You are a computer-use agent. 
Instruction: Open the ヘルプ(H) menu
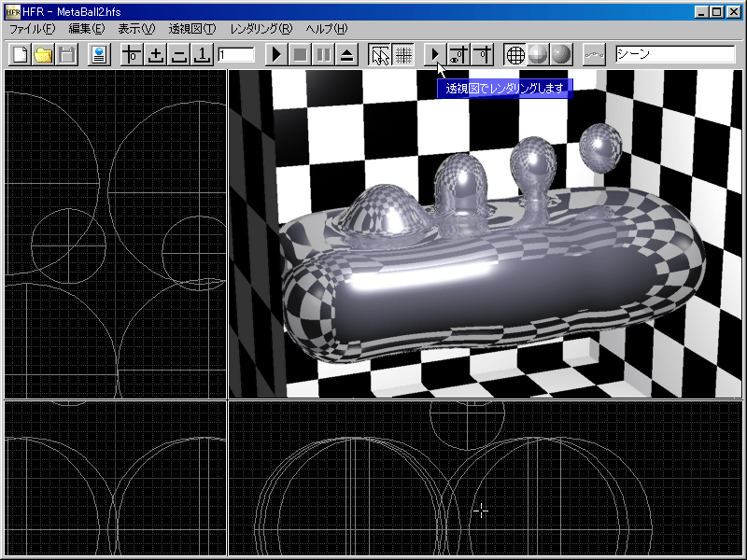[327, 29]
